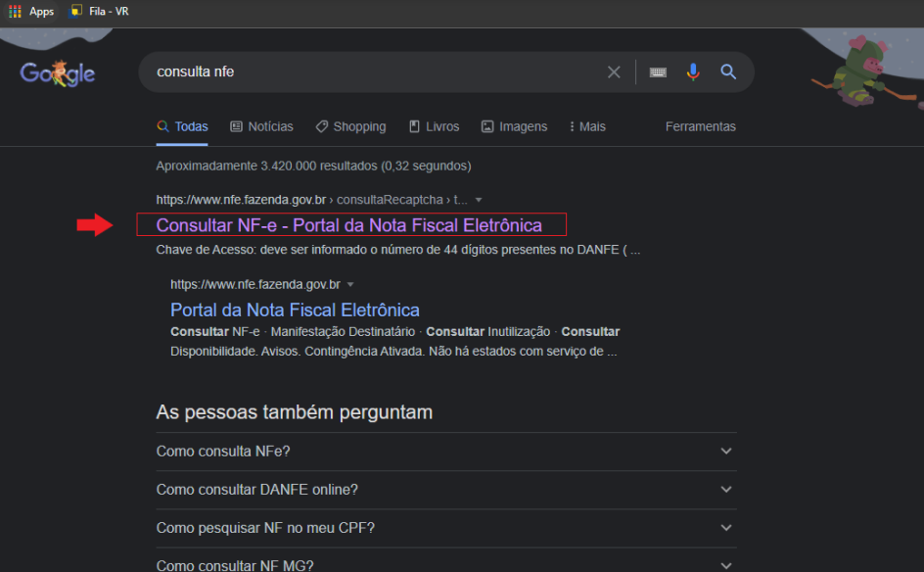Switch to the Livros tab
This screenshot has height=572, width=924.
[435, 126]
